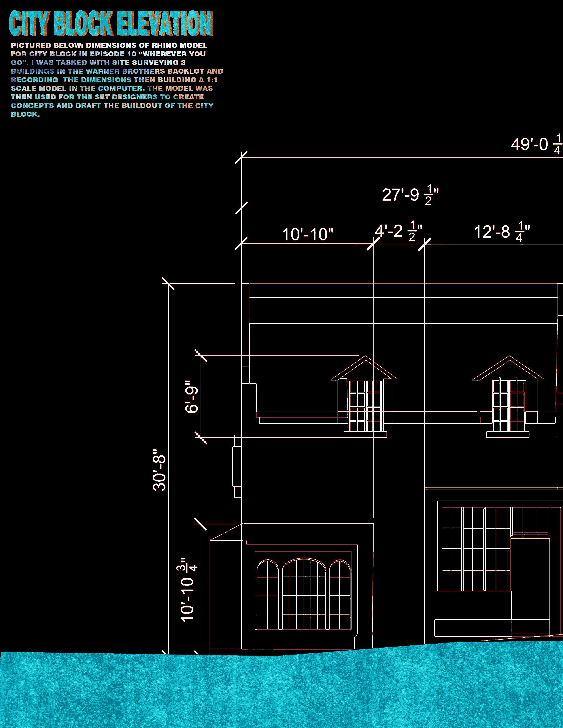Click the vertical 6'-9" dimension label

[192, 396]
